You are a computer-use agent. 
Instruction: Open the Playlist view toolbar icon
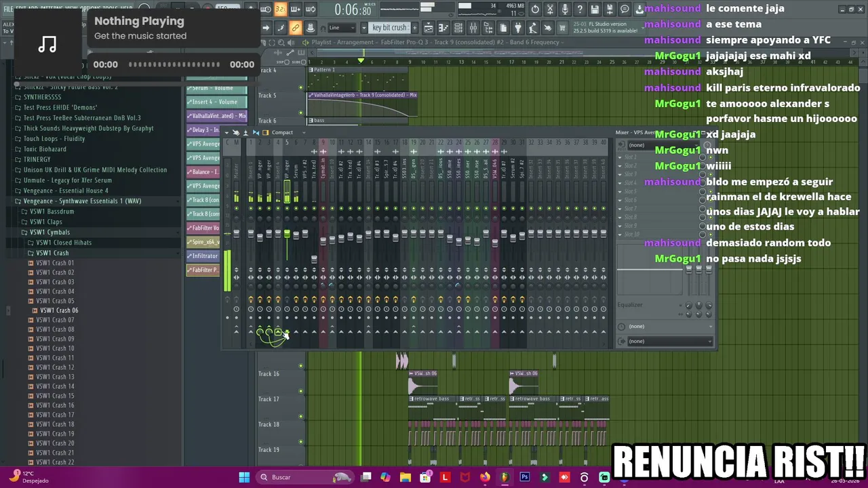pos(429,28)
